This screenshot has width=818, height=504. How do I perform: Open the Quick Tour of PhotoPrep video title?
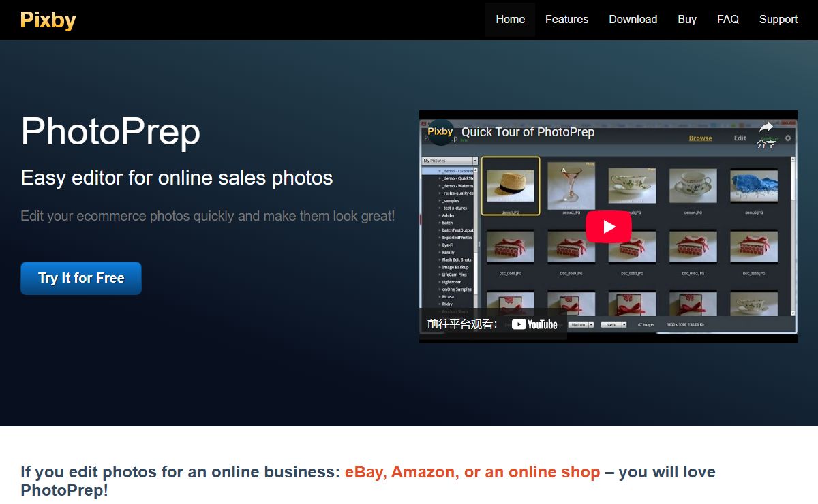(528, 132)
